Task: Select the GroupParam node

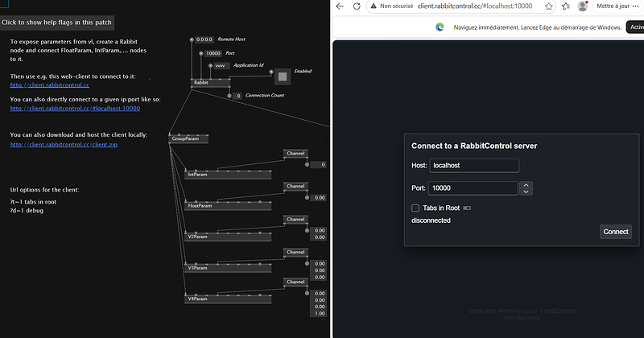Action: tap(188, 138)
